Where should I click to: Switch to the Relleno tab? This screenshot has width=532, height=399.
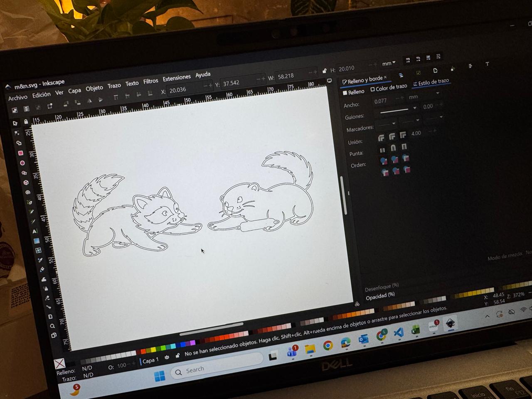353,92
